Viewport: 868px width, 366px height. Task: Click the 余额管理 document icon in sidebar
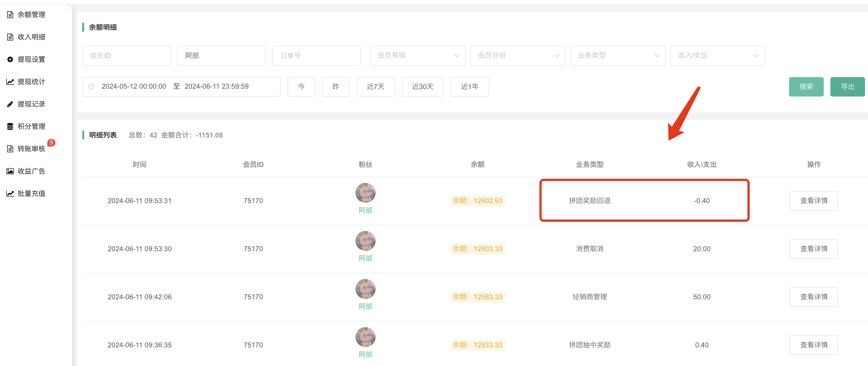(10, 15)
